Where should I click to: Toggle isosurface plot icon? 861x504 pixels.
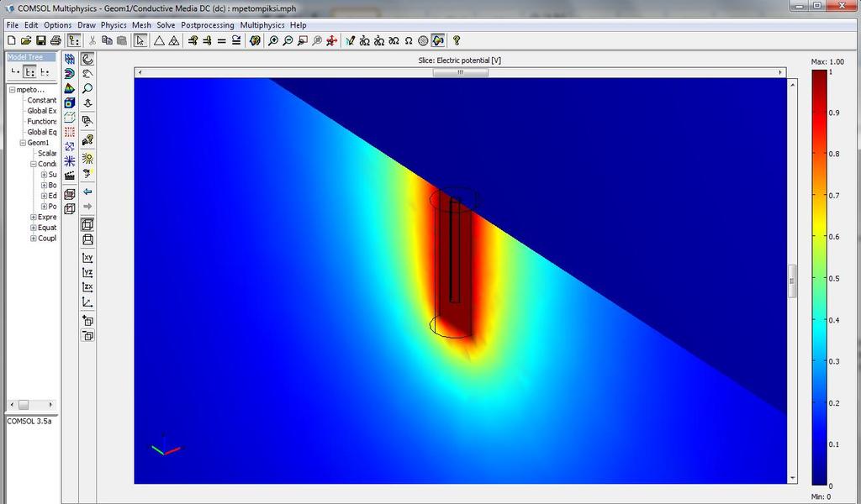(70, 73)
